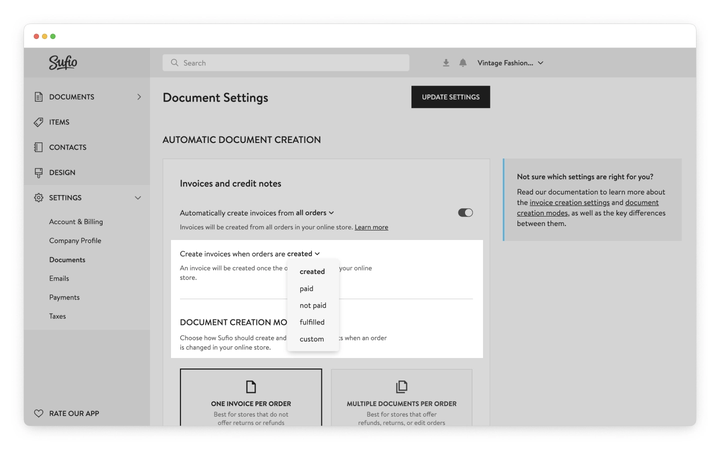Click the search magnifier icon
Image resolution: width=720 pixels, height=450 pixels.
tap(174, 63)
